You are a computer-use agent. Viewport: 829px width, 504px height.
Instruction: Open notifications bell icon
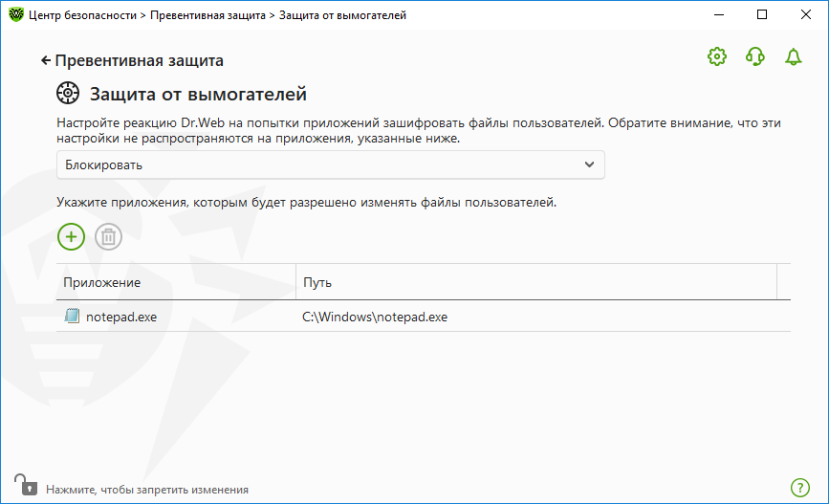pyautogui.click(x=793, y=56)
